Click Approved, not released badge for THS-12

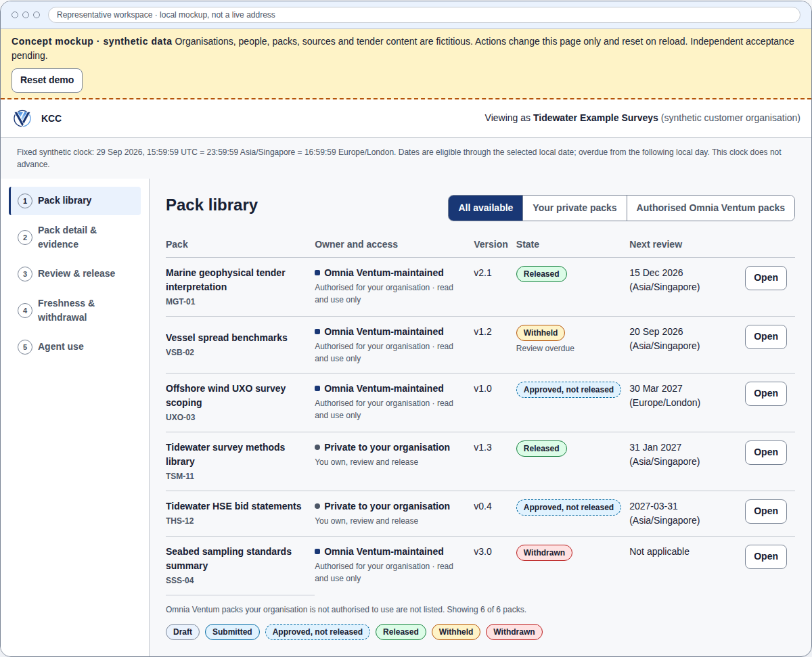568,507
